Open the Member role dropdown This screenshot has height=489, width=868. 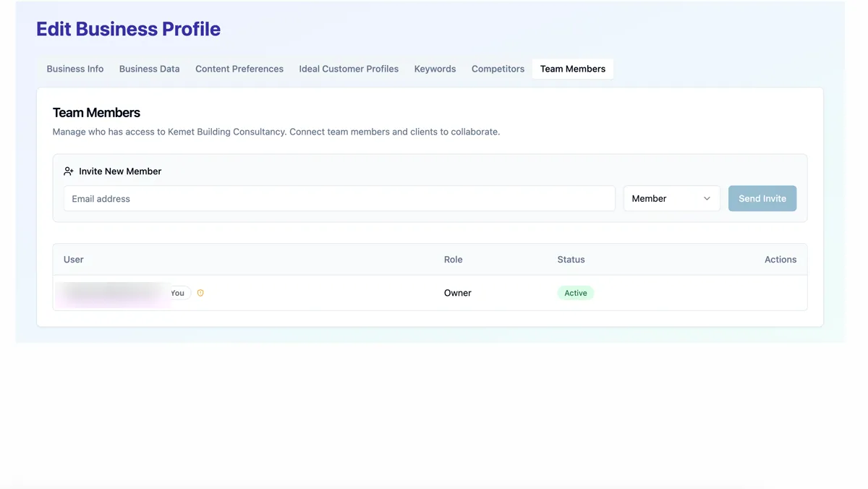click(671, 199)
